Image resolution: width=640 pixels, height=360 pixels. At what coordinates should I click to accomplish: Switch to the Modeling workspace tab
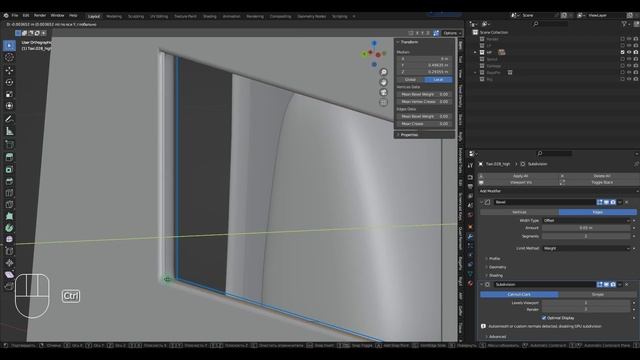tap(114, 16)
